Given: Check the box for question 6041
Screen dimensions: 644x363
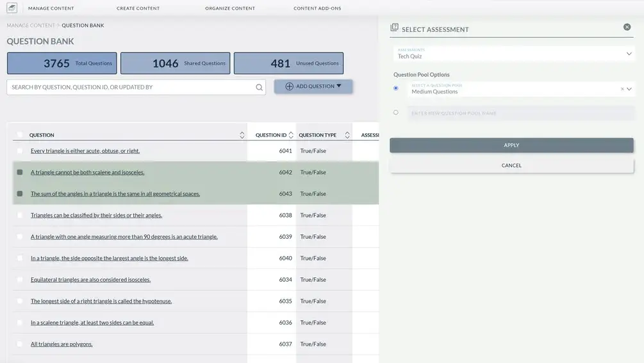Looking at the screenshot, I should (x=20, y=151).
